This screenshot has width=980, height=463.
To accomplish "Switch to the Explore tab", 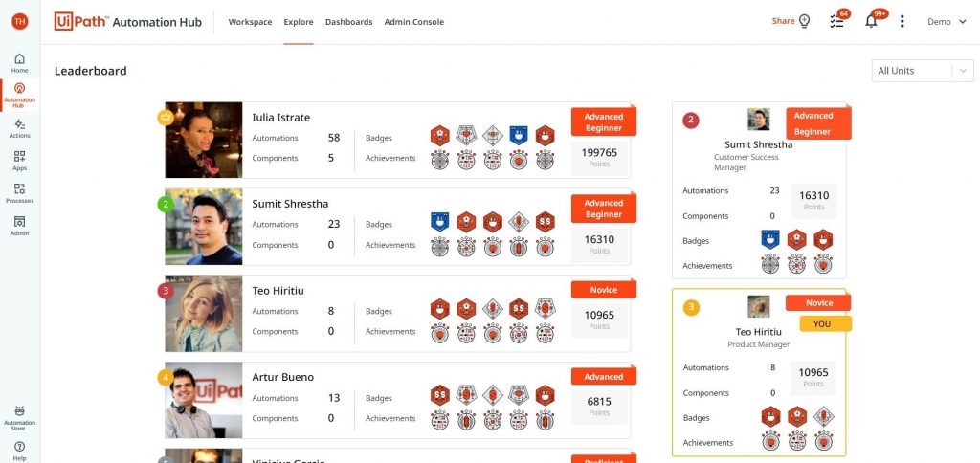I will coord(299,22).
